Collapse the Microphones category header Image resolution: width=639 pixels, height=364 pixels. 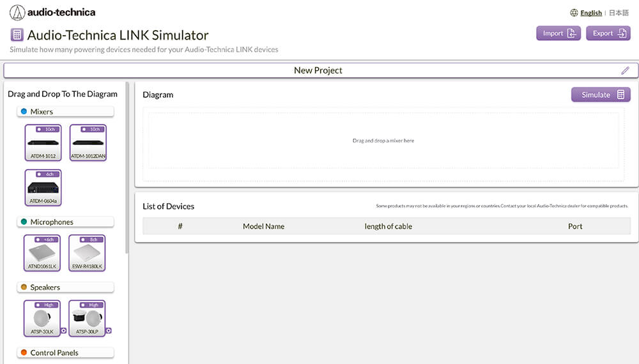[x=65, y=222]
